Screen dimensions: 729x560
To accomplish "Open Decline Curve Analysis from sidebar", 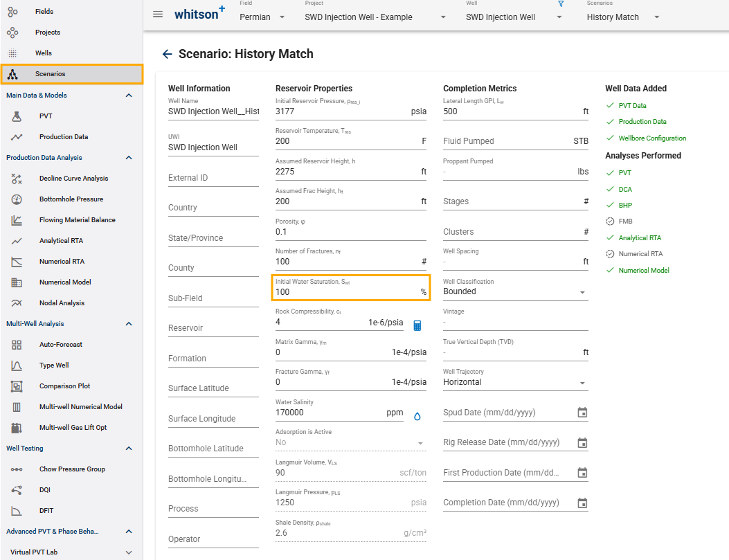I will pyautogui.click(x=73, y=179).
